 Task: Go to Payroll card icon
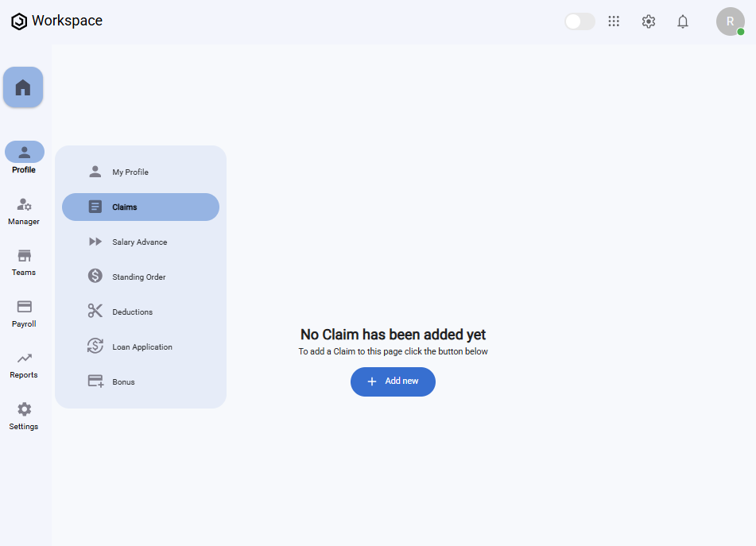click(24, 307)
